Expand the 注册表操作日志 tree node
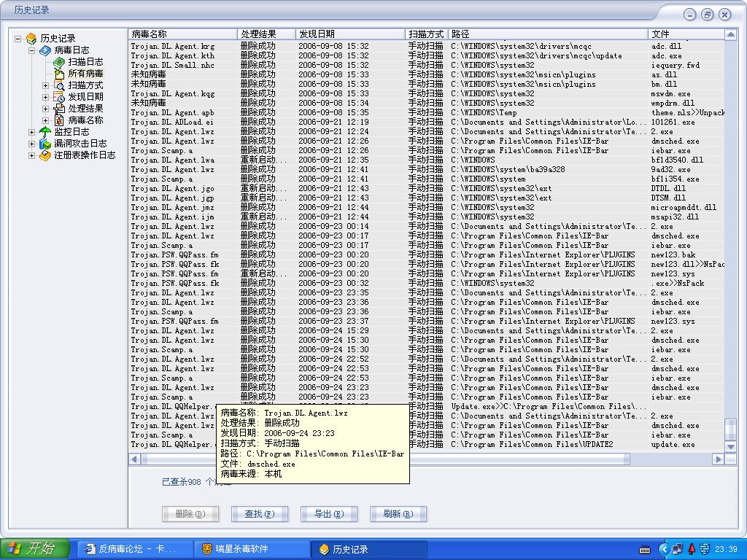Screen dimensions: 747x560 click(x=32, y=156)
